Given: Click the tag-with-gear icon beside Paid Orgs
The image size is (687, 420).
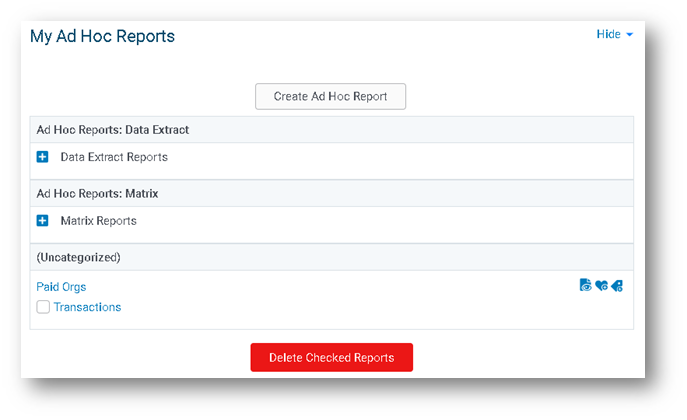Looking at the screenshot, I should click(617, 286).
